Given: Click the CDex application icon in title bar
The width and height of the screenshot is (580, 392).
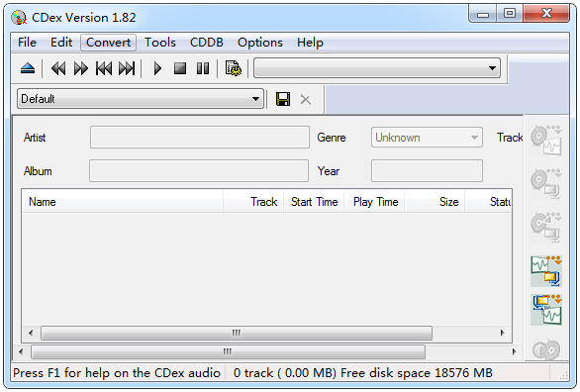Looking at the screenshot, I should click(x=19, y=18).
